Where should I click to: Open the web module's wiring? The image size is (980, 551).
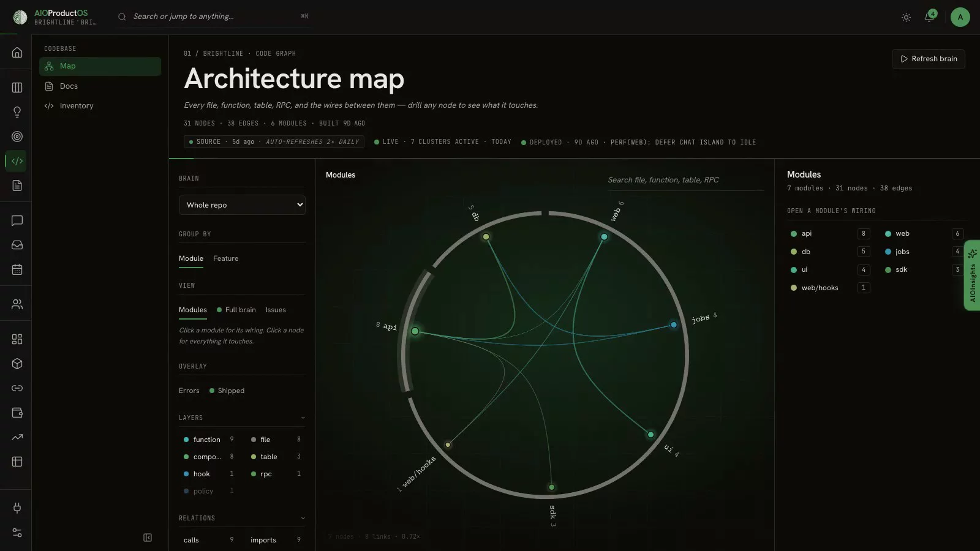(924, 233)
